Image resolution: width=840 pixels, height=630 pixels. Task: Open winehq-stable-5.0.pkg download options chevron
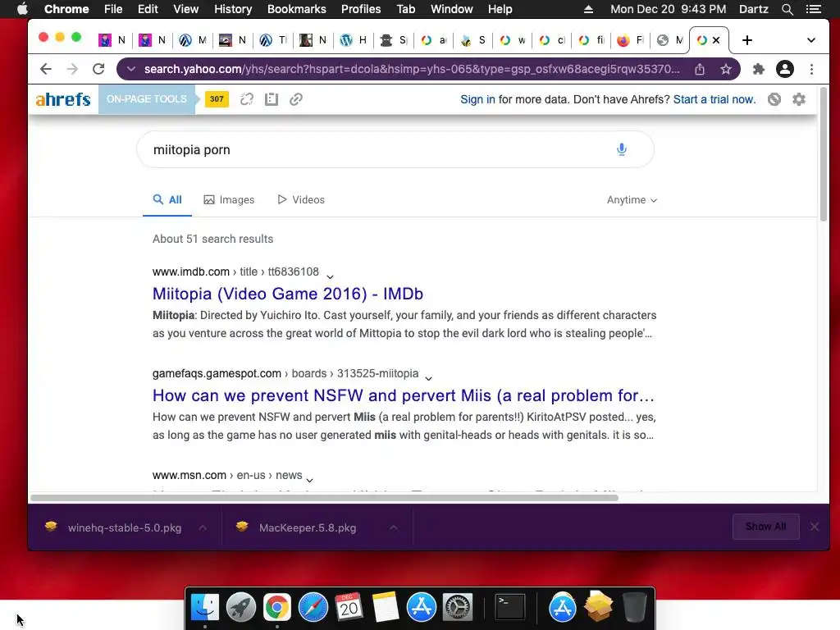pyautogui.click(x=203, y=527)
